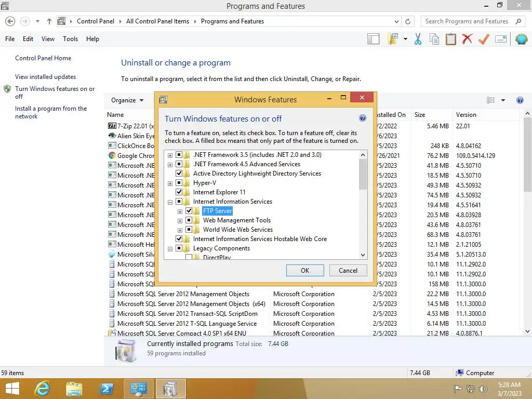Click the Google Chrome icon in program list
Screen dimensions: 532x399
[x=112, y=155]
